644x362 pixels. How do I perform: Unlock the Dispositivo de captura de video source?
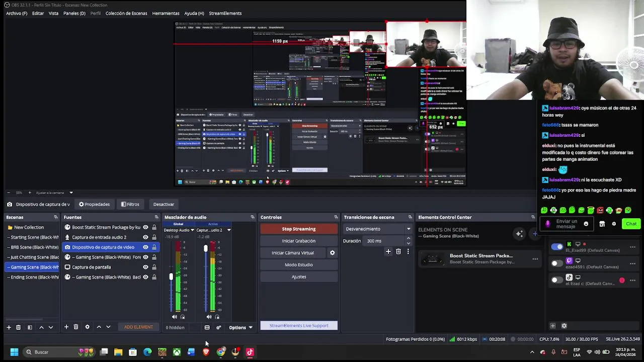point(154,247)
